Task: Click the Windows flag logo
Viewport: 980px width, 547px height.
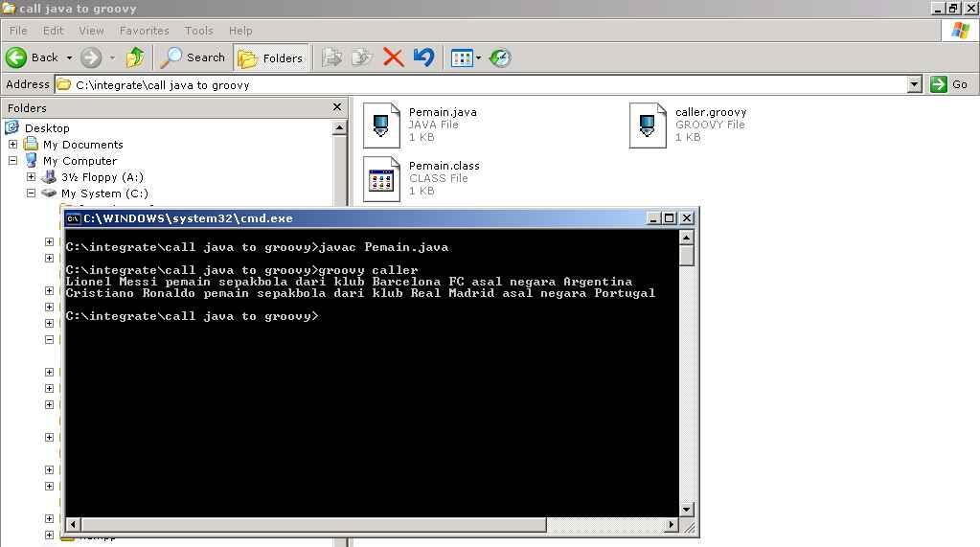Action: 960,30
